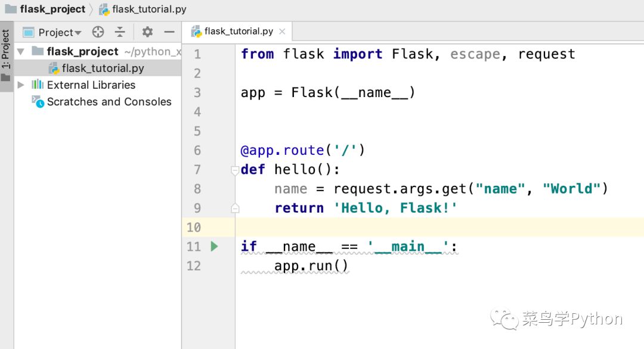644x349 pixels.
Task: Click flask_project in the breadcrumb bar
Action: (x=52, y=10)
